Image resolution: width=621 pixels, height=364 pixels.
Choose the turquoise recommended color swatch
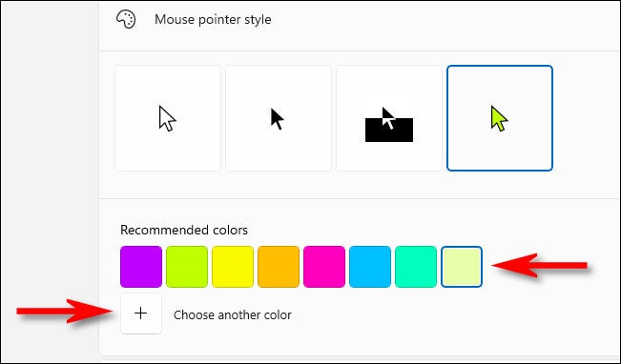416,267
